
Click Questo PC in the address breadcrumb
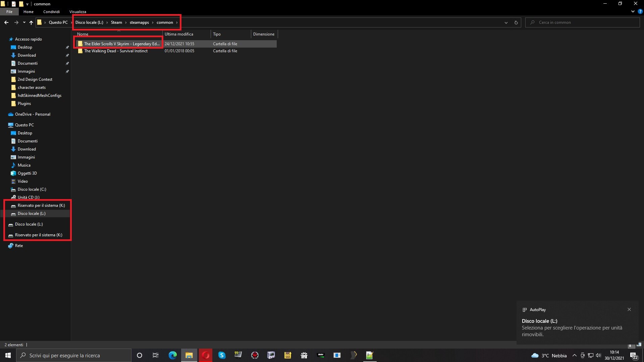coord(58,22)
